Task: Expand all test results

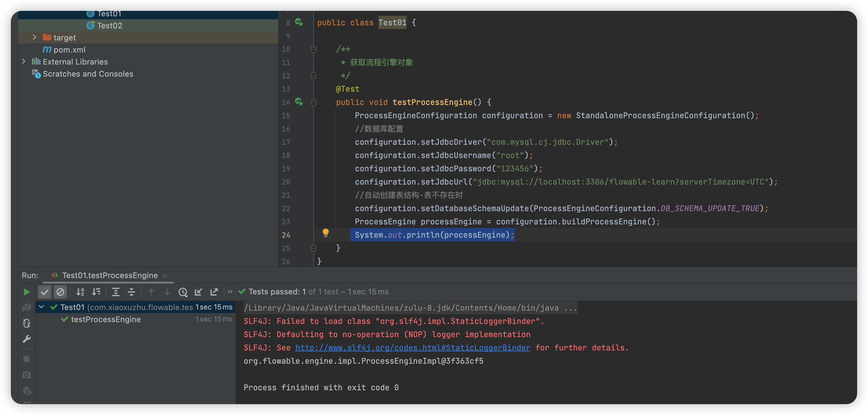Action: [x=116, y=292]
